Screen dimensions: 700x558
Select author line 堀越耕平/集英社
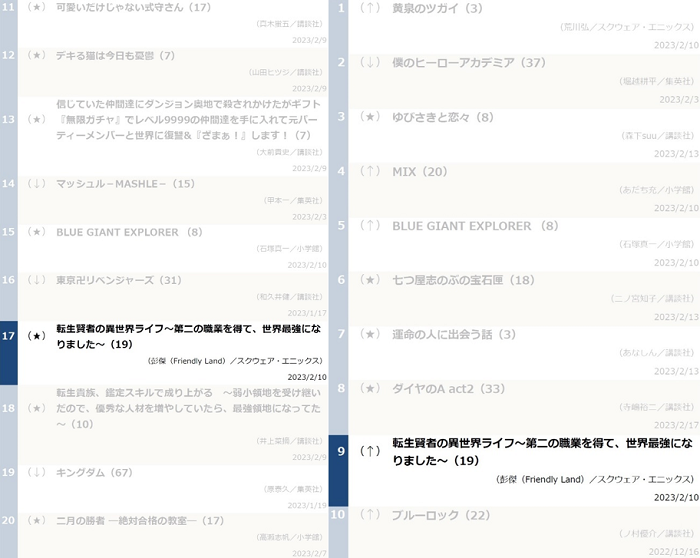click(657, 82)
